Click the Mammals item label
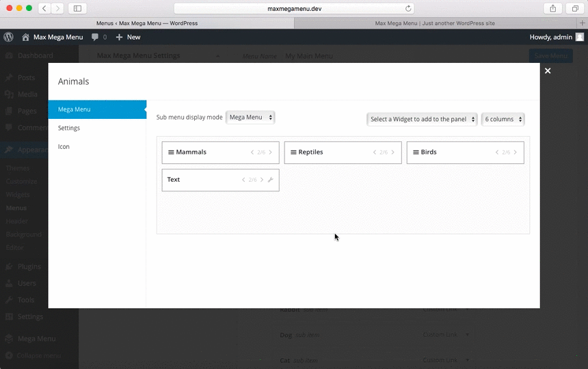Screen dimensions: 588x369 pyautogui.click(x=191, y=152)
